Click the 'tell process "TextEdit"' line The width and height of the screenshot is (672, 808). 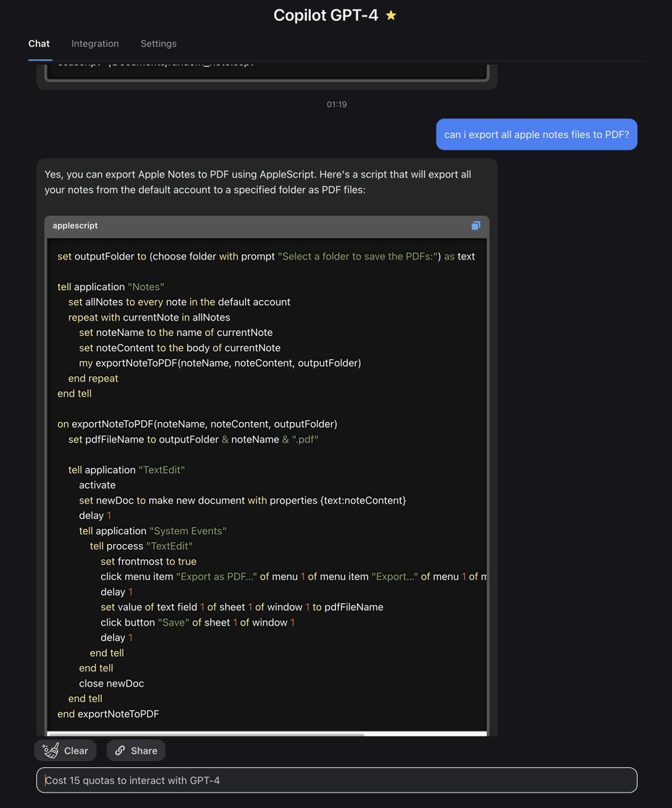pyautogui.click(x=141, y=546)
